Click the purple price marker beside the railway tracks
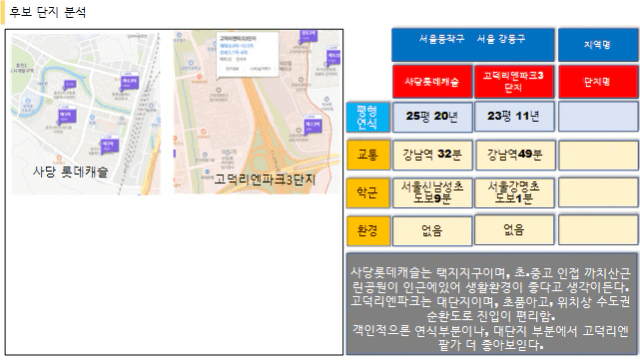 click(x=129, y=81)
